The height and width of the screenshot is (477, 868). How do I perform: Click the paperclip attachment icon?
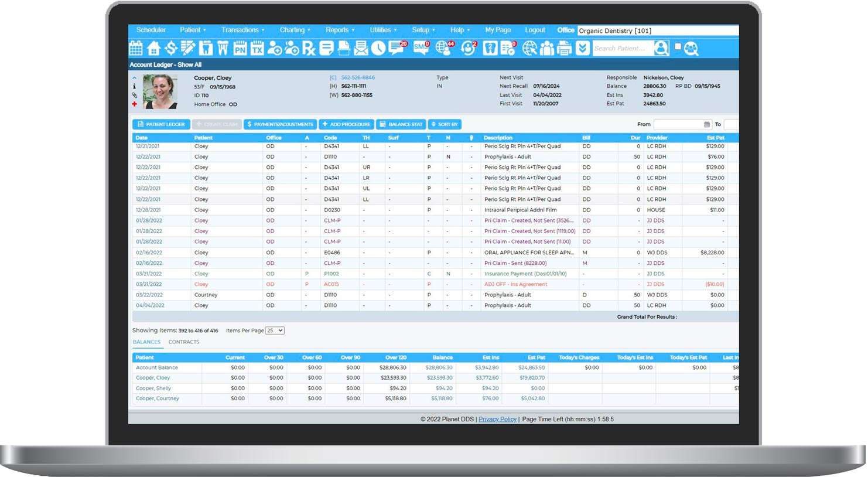[x=134, y=95]
